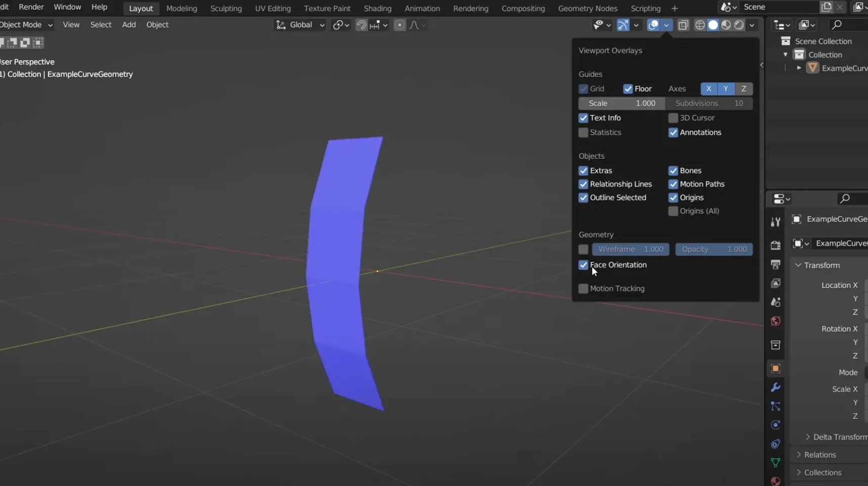Toggle the Bones overlay checkbox
The height and width of the screenshot is (486, 868).
coord(673,171)
